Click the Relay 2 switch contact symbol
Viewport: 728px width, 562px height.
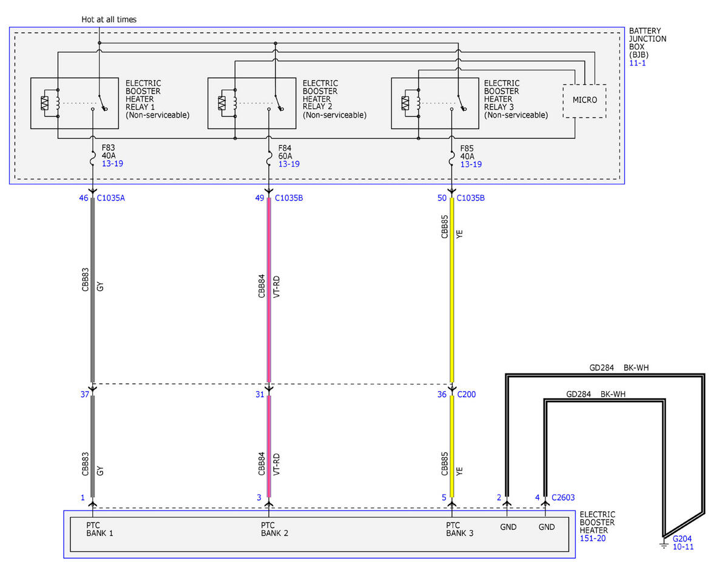(276, 102)
